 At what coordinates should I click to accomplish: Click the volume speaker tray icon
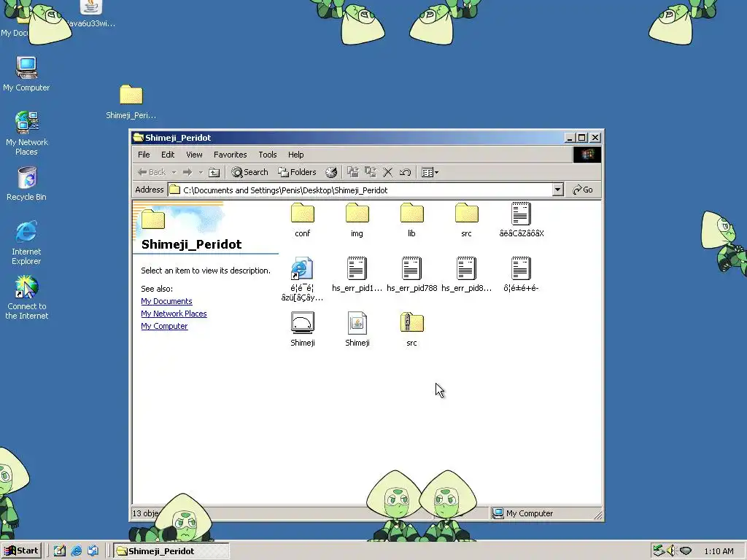[x=672, y=551]
